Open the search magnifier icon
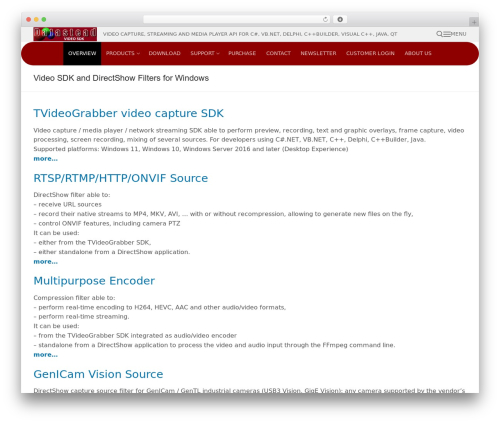 click(x=439, y=34)
